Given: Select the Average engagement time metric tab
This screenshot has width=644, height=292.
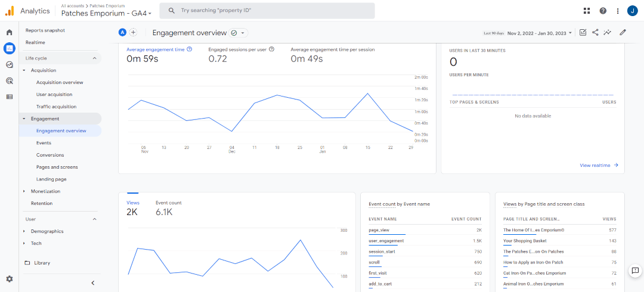Looking at the screenshot, I should pyautogui.click(x=156, y=49).
